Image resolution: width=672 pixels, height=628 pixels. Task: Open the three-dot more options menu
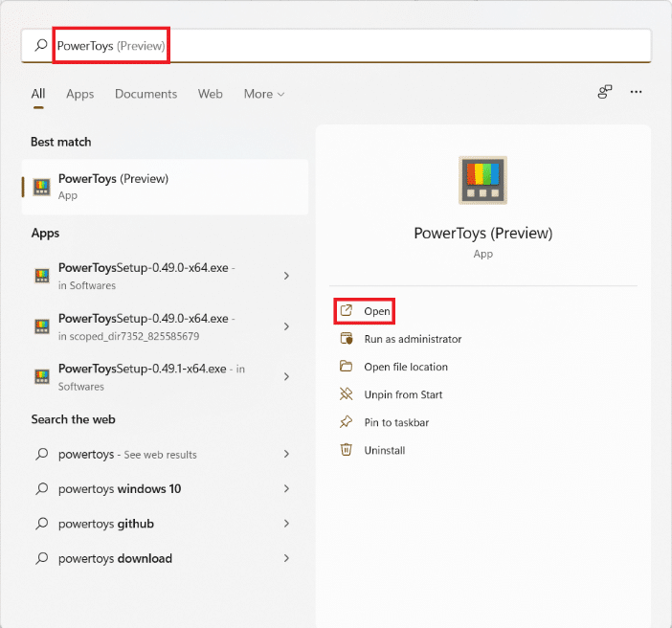[x=636, y=92]
